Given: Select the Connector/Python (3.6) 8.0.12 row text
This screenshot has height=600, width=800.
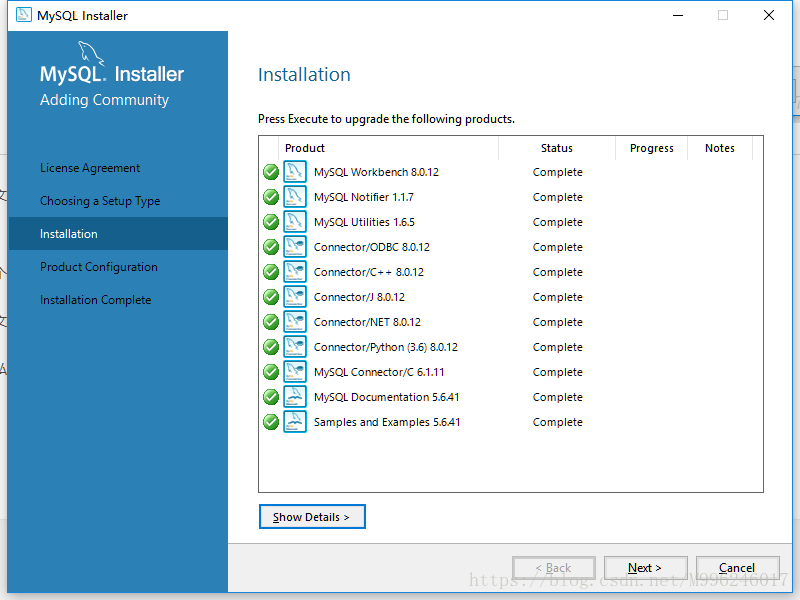Looking at the screenshot, I should (386, 347).
